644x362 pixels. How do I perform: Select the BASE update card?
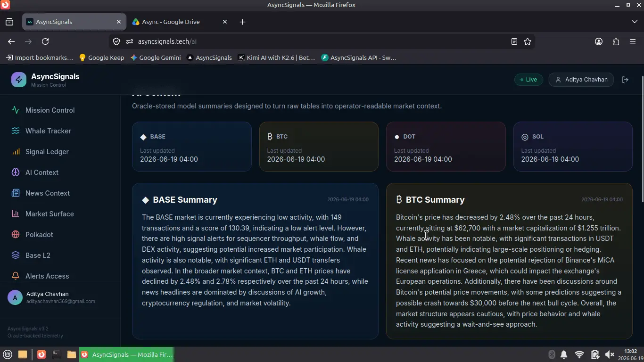click(x=192, y=147)
